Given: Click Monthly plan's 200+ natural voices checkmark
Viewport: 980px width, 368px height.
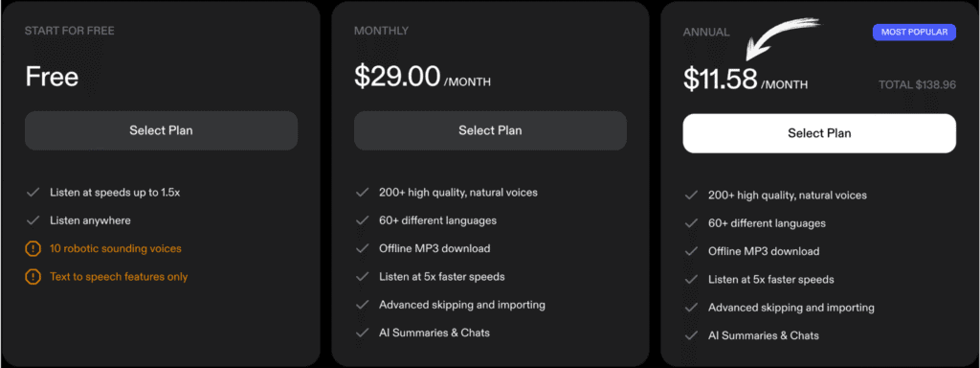Looking at the screenshot, I should pos(362,193).
